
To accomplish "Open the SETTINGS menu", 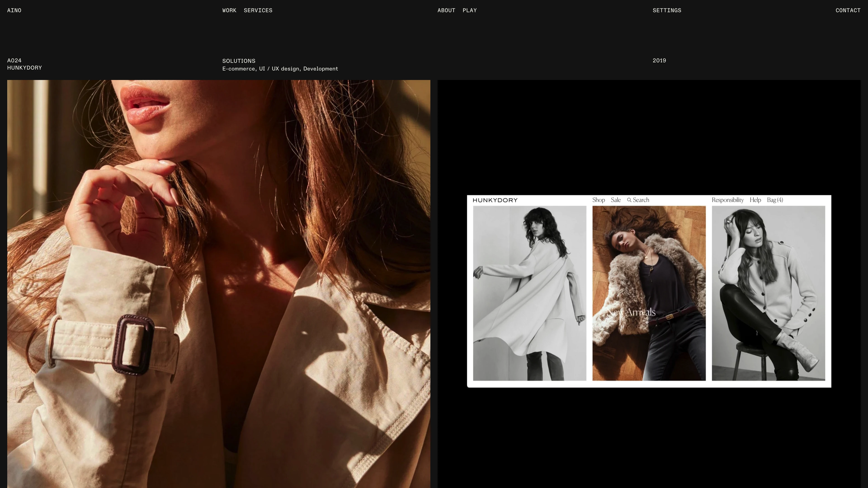I will pos(667,10).
